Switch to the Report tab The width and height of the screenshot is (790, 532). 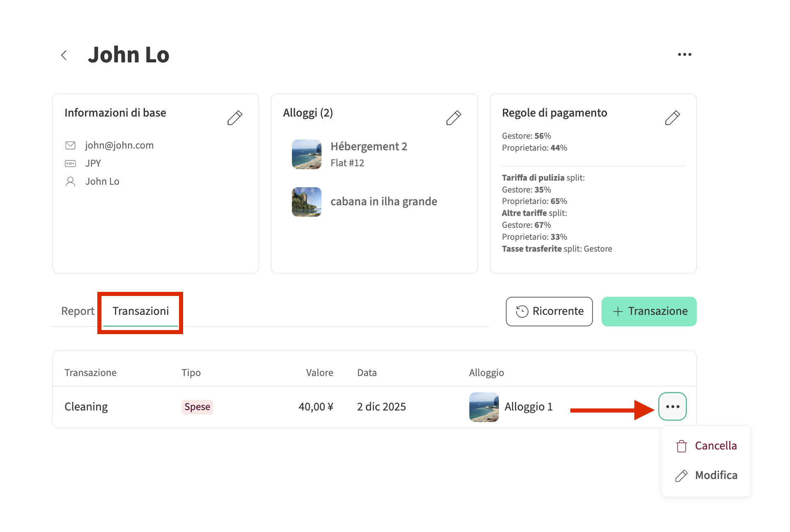point(78,311)
